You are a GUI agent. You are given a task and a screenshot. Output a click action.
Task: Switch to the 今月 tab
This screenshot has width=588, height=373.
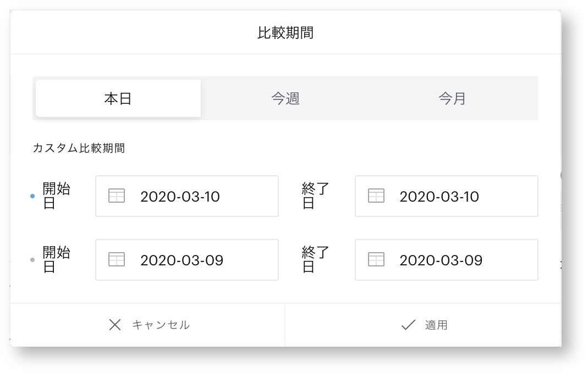coord(452,98)
